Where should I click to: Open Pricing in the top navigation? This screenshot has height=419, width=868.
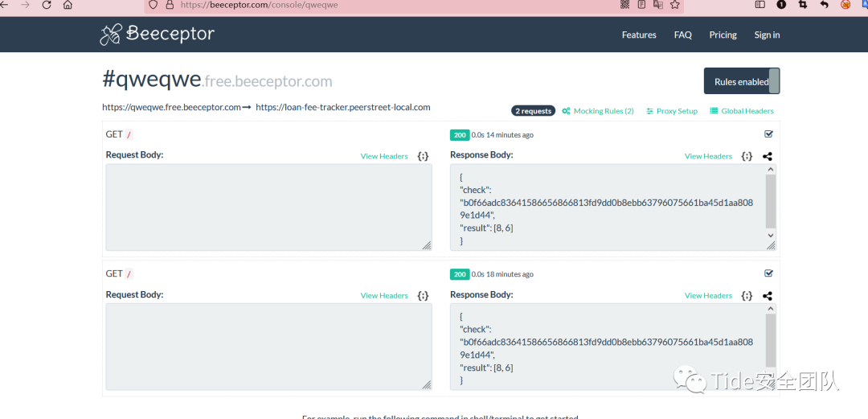point(723,35)
